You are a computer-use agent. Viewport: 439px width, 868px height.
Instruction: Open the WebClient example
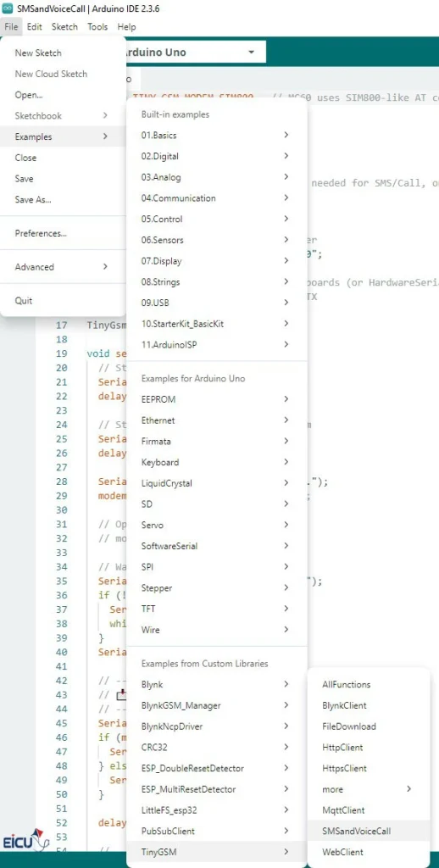point(368,852)
